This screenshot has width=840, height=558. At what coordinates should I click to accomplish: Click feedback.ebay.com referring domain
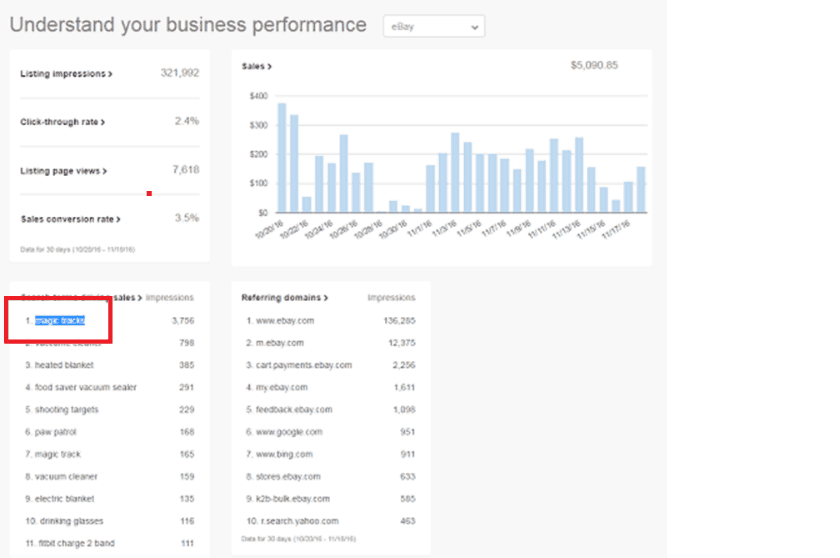click(x=294, y=410)
